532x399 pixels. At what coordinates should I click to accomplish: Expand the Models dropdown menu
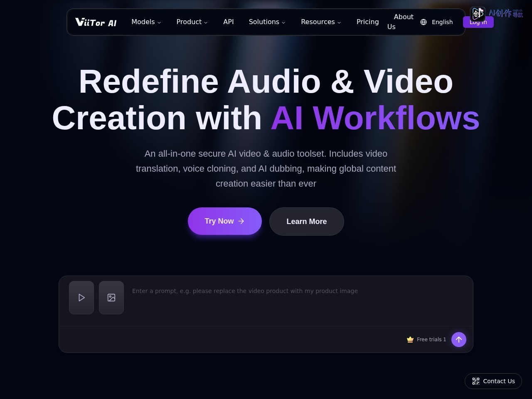(146, 22)
